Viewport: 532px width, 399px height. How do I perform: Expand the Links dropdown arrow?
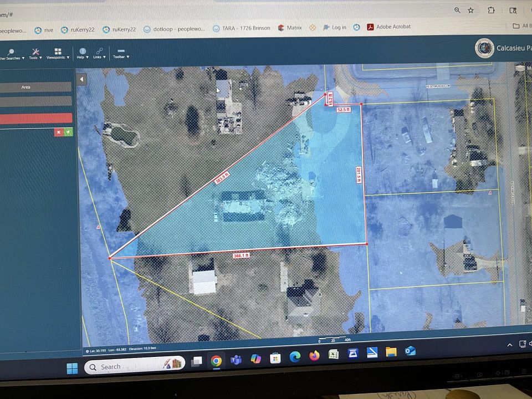[x=105, y=57]
